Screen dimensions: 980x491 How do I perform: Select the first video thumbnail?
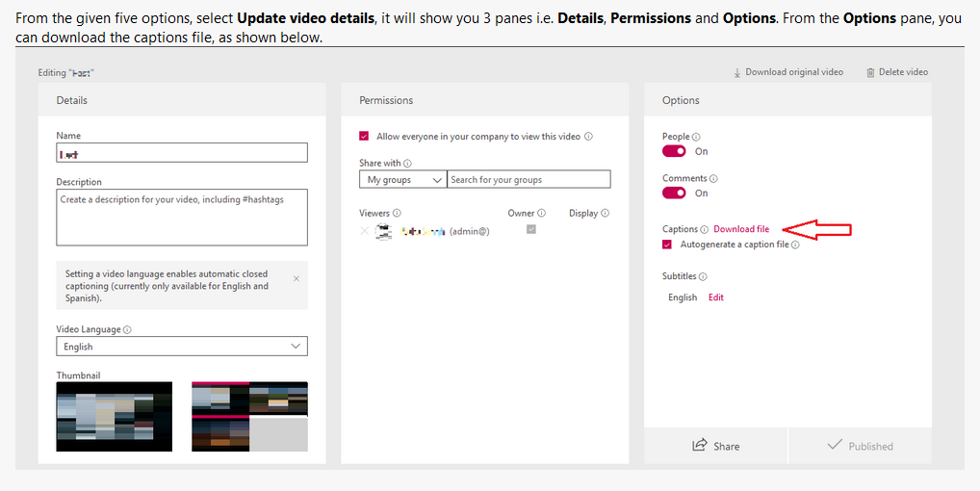(115, 417)
